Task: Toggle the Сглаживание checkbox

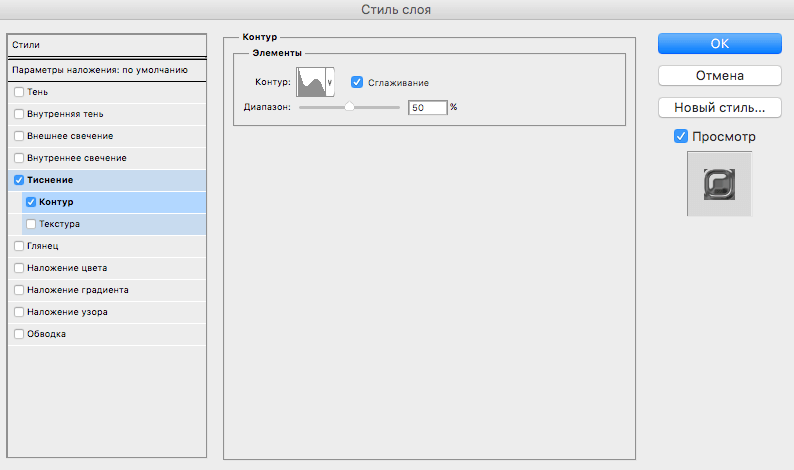Action: coord(357,82)
